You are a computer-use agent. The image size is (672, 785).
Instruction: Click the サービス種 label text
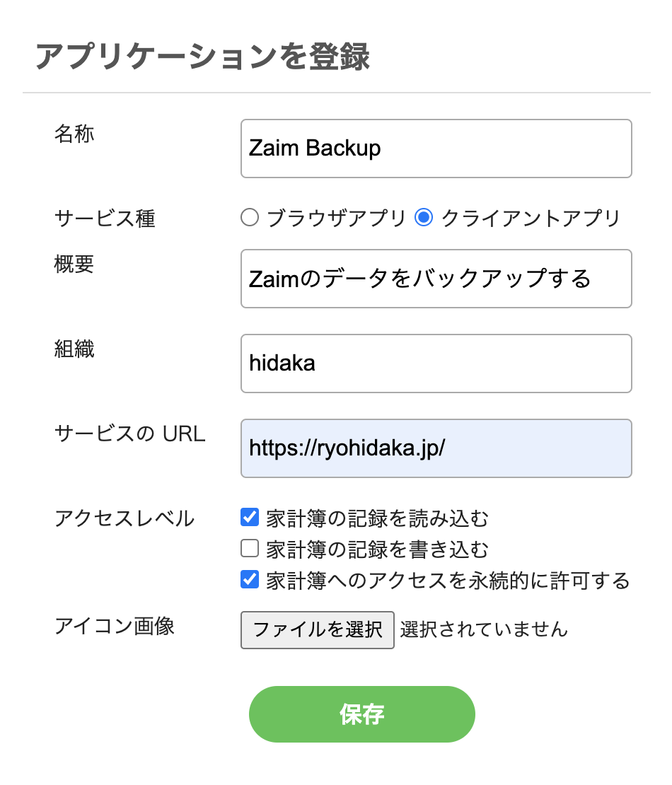105,219
